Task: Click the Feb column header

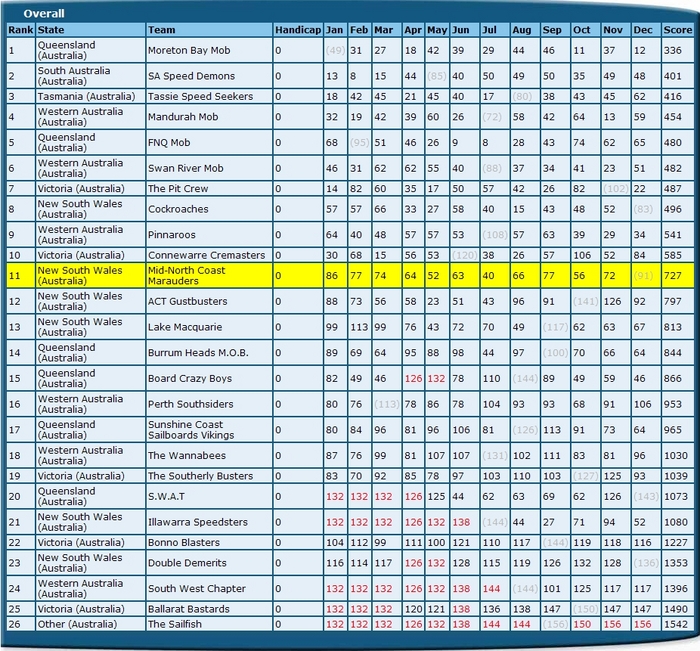Action: (x=359, y=30)
